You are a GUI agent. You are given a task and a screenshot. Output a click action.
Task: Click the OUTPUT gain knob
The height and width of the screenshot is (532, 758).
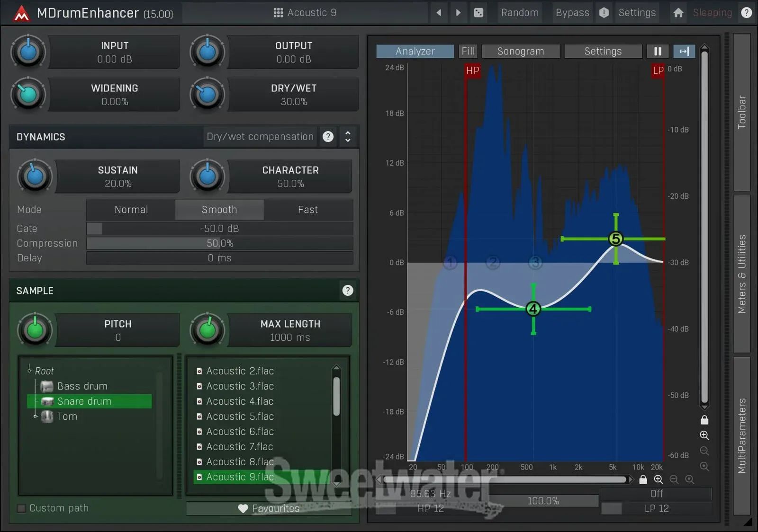207,52
